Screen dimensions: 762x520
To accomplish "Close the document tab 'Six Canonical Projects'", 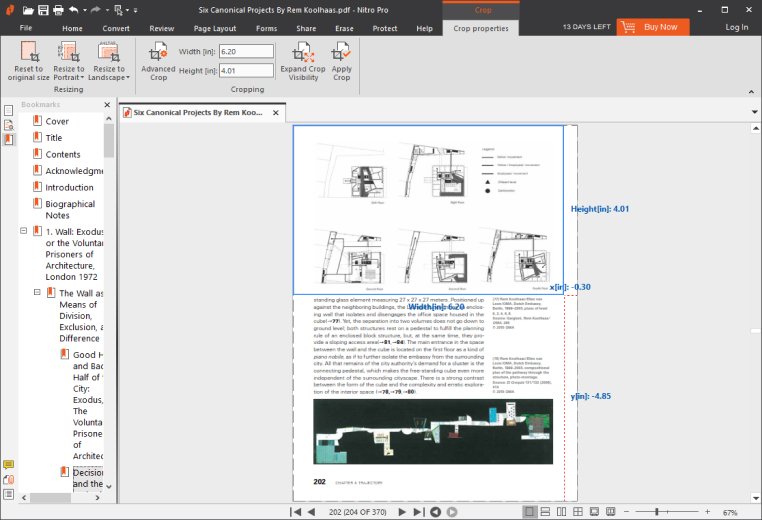I will coord(276,113).
